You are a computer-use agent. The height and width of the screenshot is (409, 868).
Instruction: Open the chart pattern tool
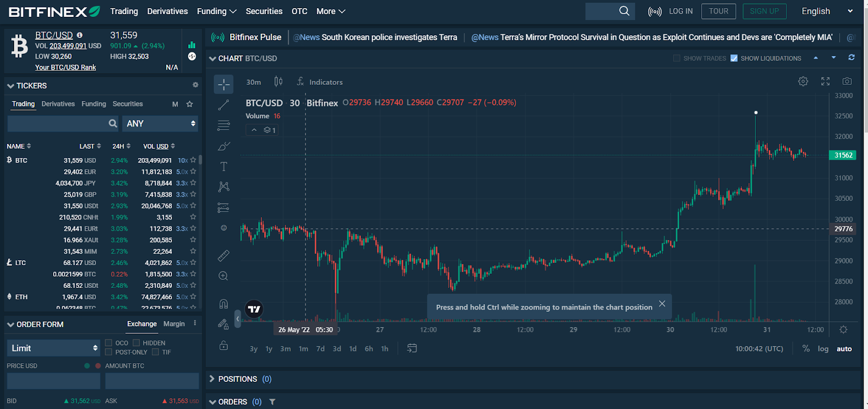[x=224, y=187]
